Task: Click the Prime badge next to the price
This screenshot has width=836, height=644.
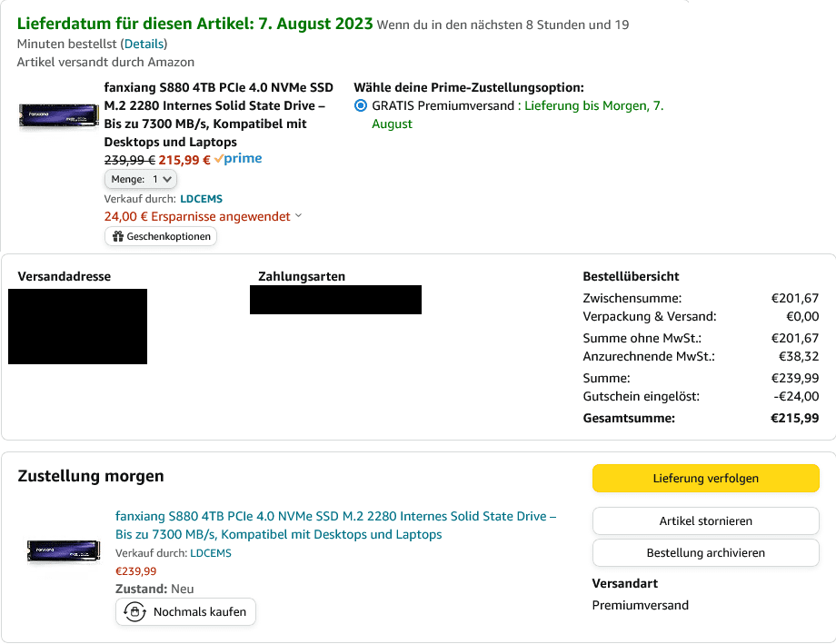Action: 238,159
